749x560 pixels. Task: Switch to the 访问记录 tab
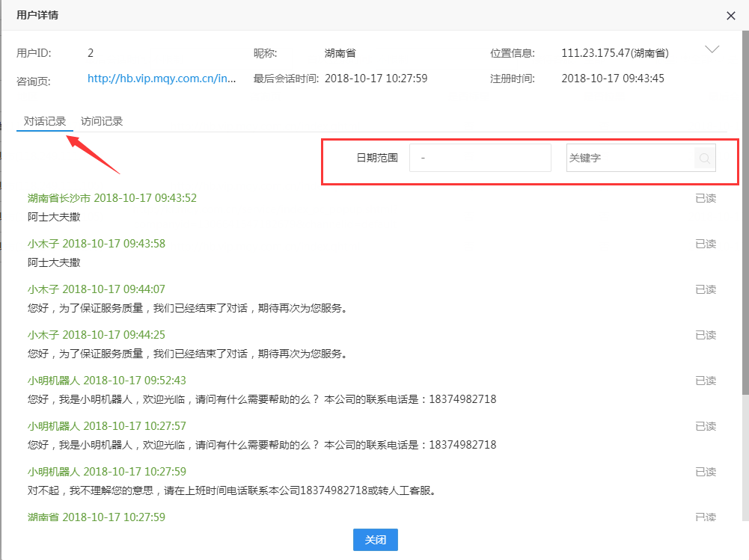tap(102, 121)
